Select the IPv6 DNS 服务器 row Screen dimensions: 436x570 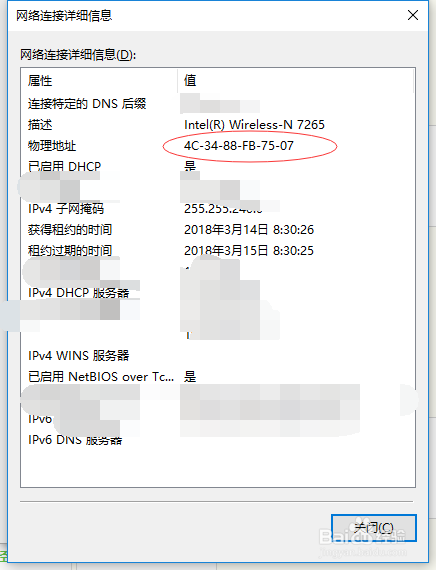217,439
